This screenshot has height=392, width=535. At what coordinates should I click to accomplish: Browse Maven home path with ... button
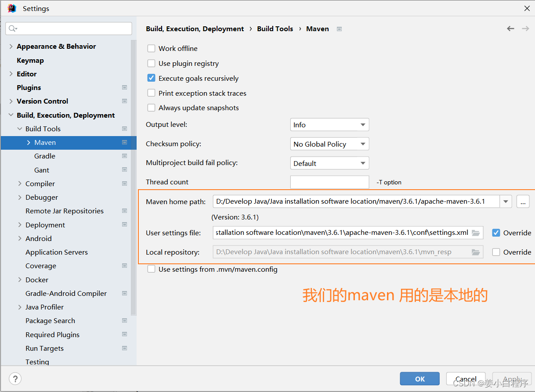(523, 201)
